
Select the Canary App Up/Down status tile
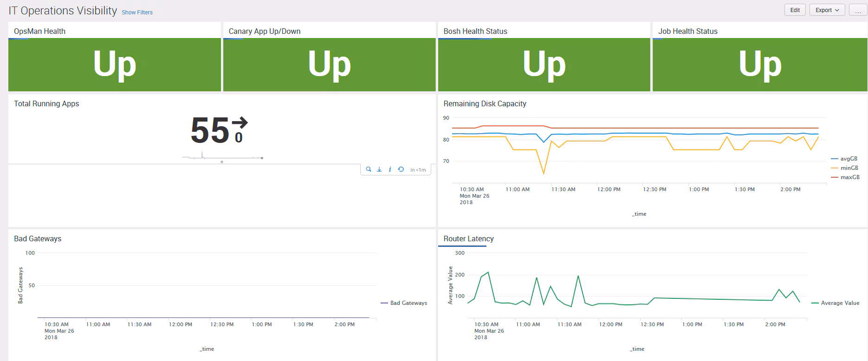point(330,64)
